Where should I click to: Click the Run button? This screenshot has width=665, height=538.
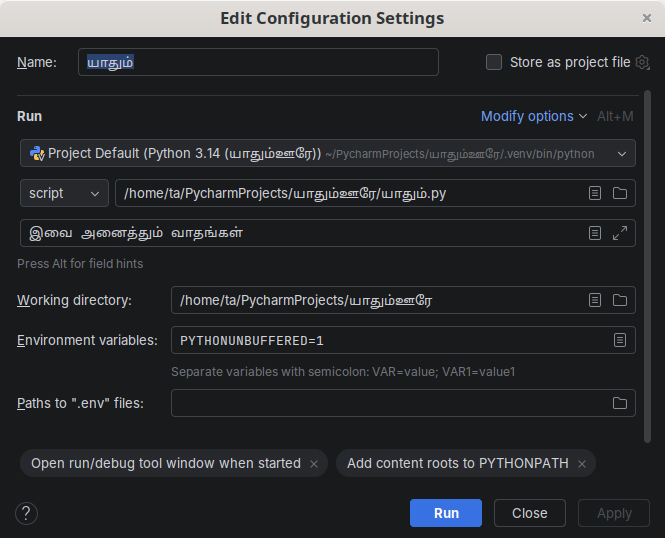coord(446,513)
